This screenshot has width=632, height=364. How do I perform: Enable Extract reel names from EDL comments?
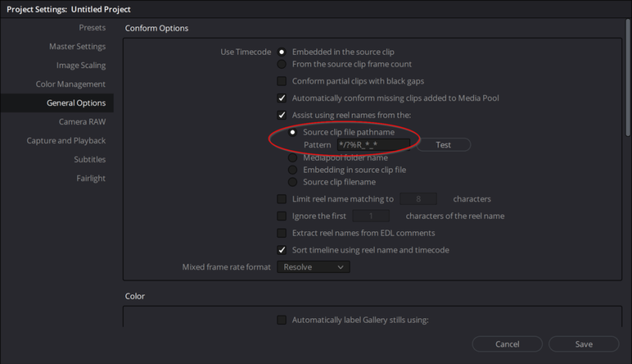[282, 233]
